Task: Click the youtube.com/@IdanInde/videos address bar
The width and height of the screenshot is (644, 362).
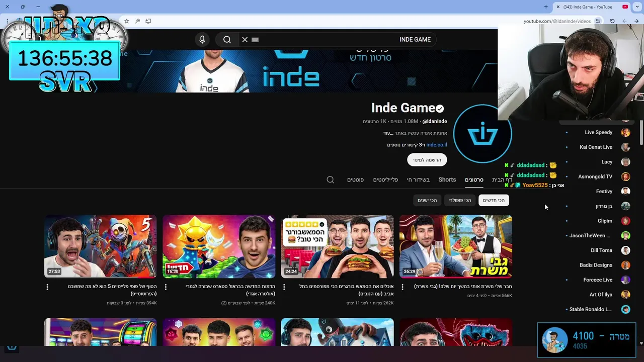Action: pyautogui.click(x=557, y=21)
